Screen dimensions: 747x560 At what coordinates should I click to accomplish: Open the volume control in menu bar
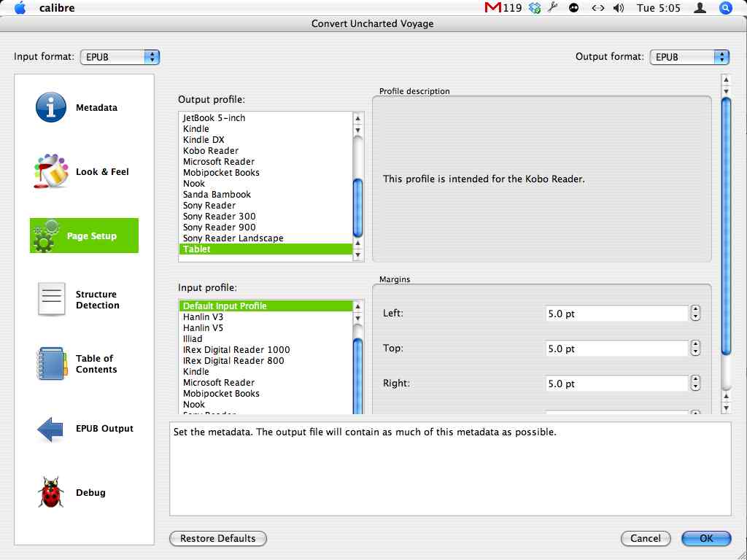pyautogui.click(x=619, y=7)
